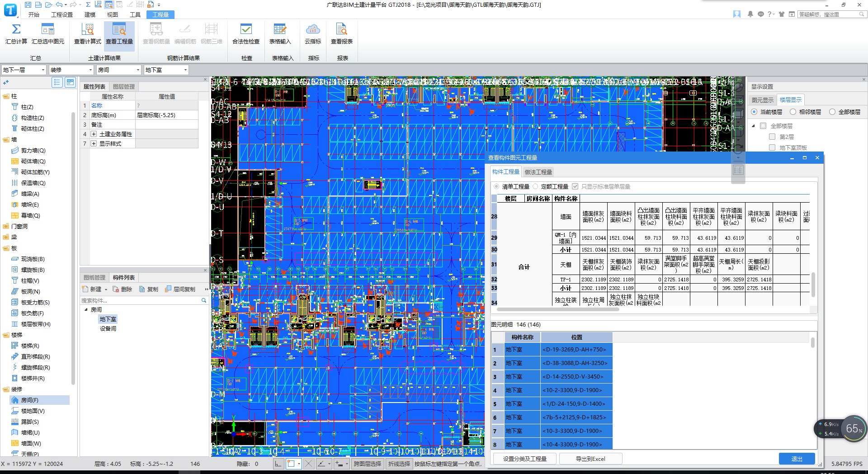Viewport: 868px width, 474px height.
Task: Select the 当前楼层 radio button
Action: pyautogui.click(x=754, y=112)
